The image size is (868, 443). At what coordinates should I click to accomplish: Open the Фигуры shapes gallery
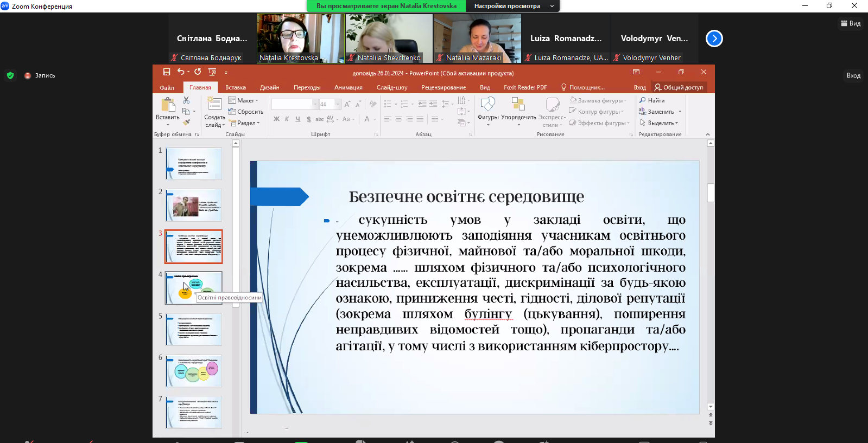pyautogui.click(x=488, y=111)
